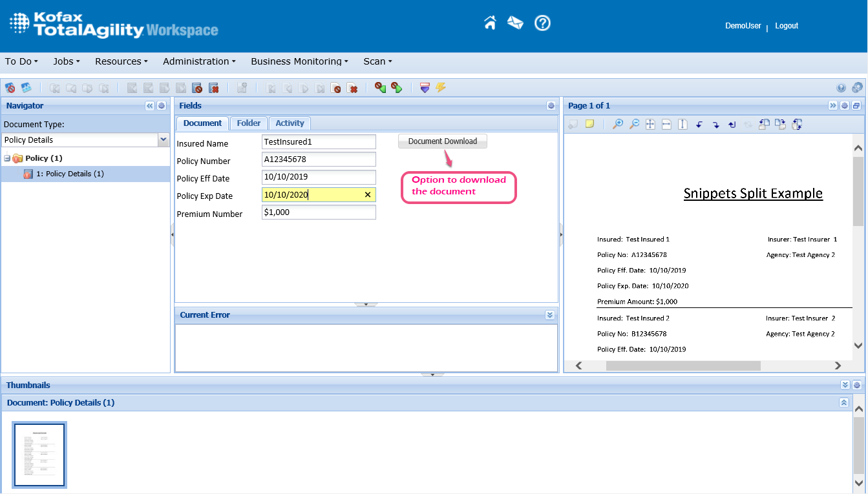
Task: Click the zoom in magnifier icon
Action: click(618, 124)
